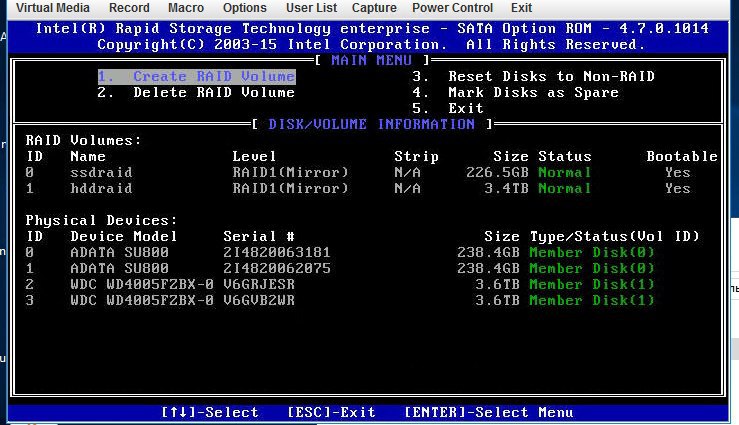
Task: Click the Strip column header
Action: coord(416,156)
